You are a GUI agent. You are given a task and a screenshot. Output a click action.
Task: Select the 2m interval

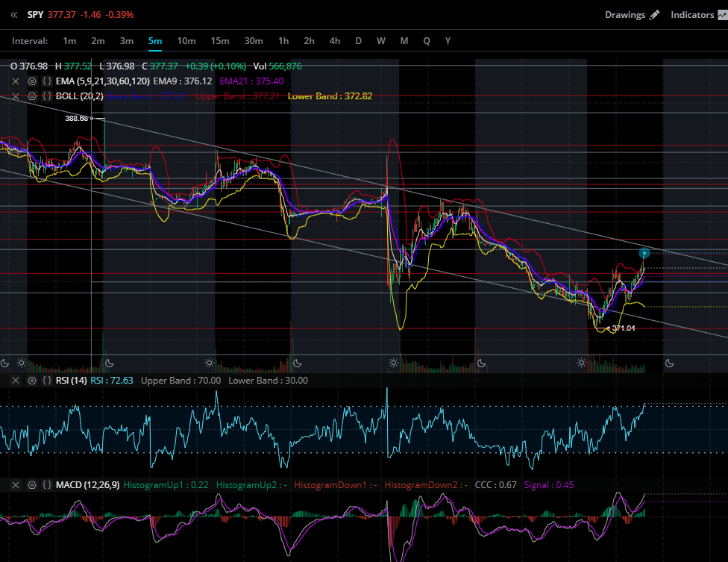coord(98,41)
